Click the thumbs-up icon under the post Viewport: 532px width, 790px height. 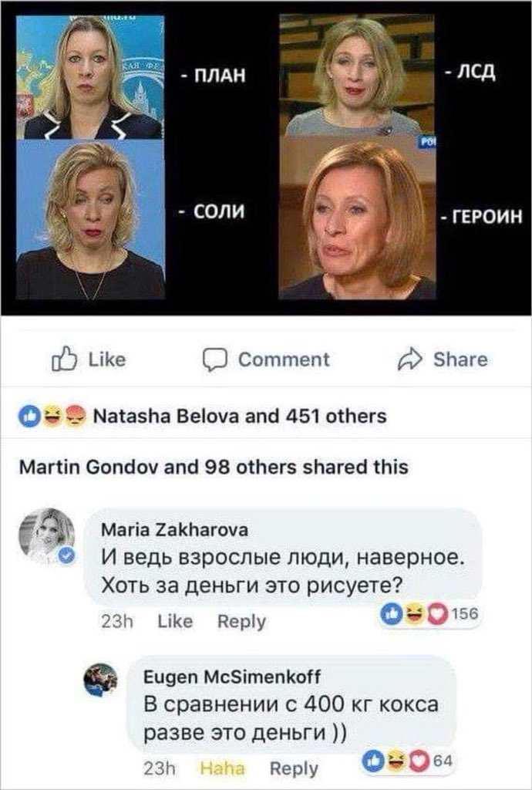click(62, 360)
